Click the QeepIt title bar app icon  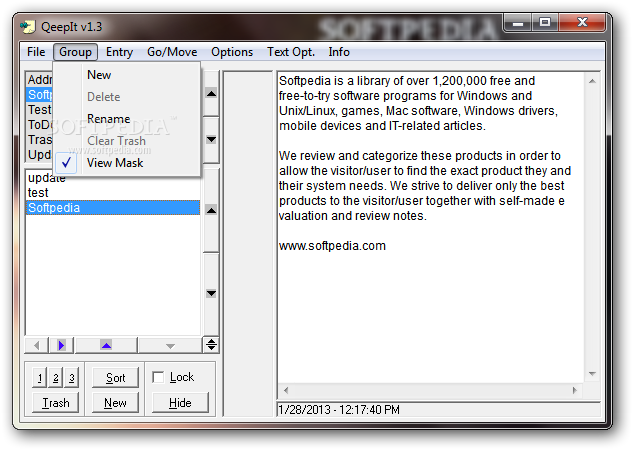point(27,27)
